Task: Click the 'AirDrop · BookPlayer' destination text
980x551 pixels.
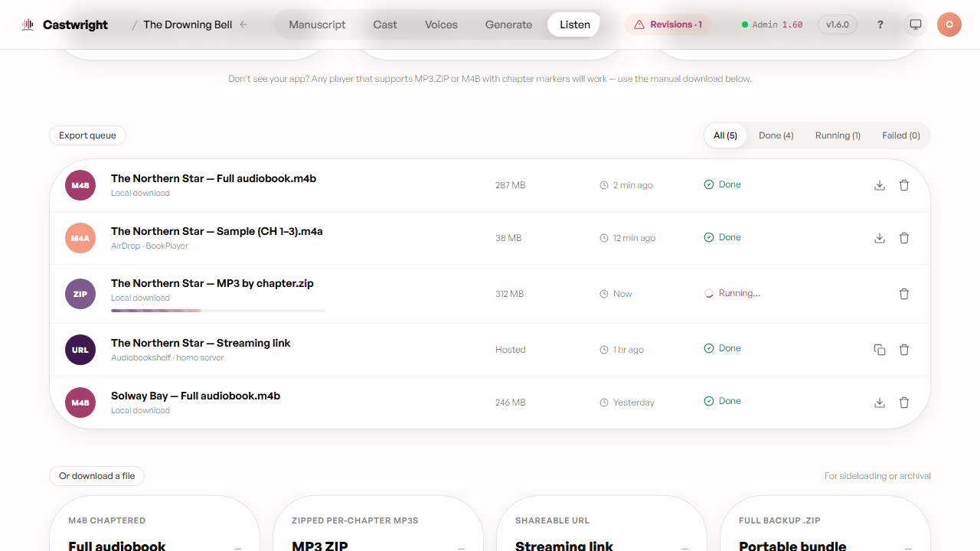Action: [x=149, y=246]
